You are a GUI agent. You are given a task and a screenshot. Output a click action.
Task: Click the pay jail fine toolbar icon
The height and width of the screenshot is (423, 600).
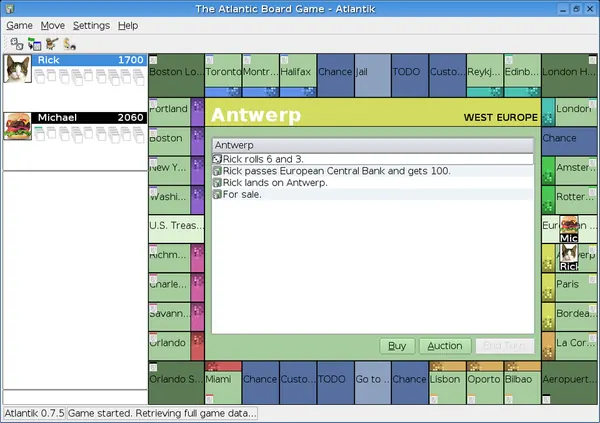coord(70,44)
